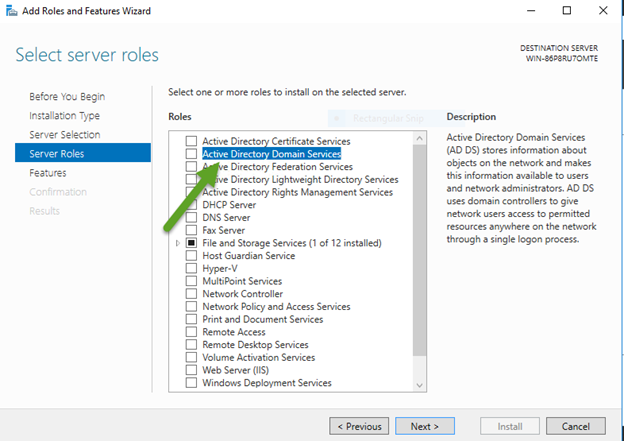Check Active Directory Certificate Services checkbox

(191, 141)
